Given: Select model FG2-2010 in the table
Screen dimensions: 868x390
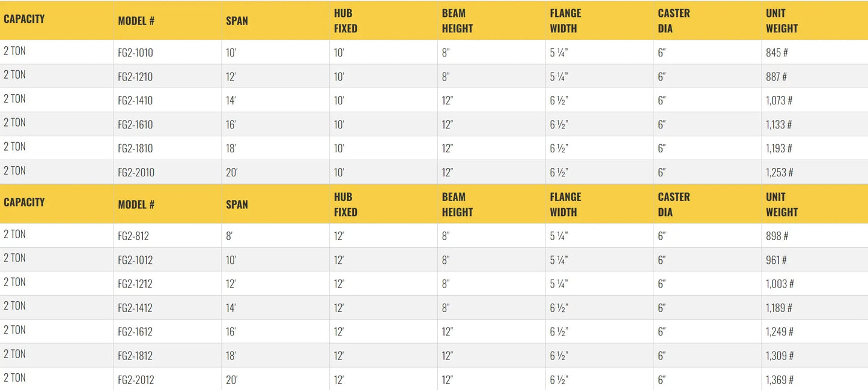Looking at the screenshot, I should [136, 173].
